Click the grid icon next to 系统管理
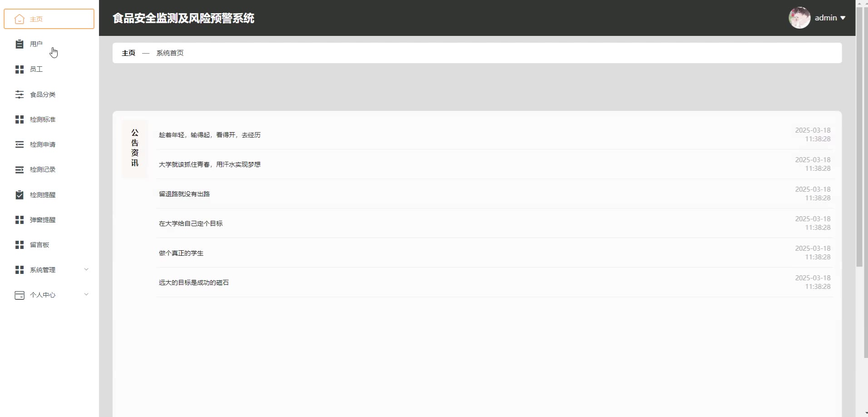The height and width of the screenshot is (417, 868). point(20,270)
